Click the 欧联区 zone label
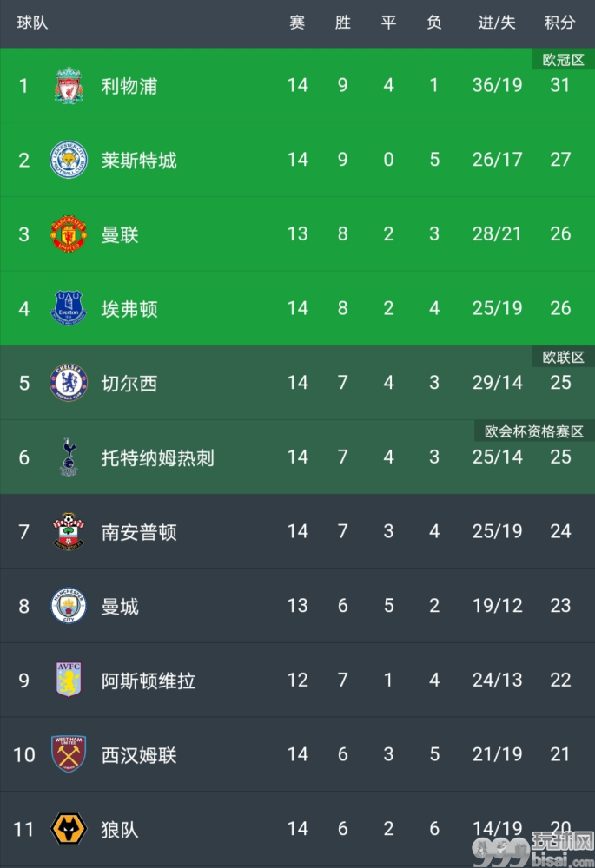Image resolution: width=595 pixels, height=868 pixels. point(564,357)
